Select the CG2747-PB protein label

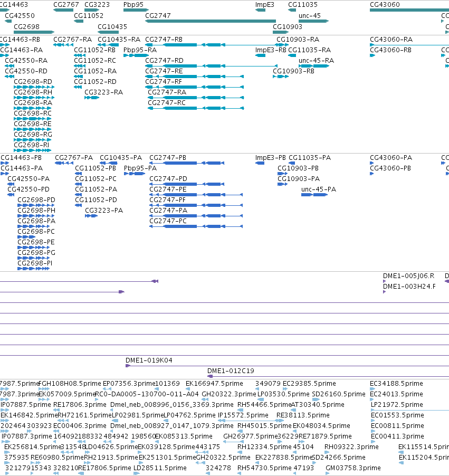pos(168,158)
